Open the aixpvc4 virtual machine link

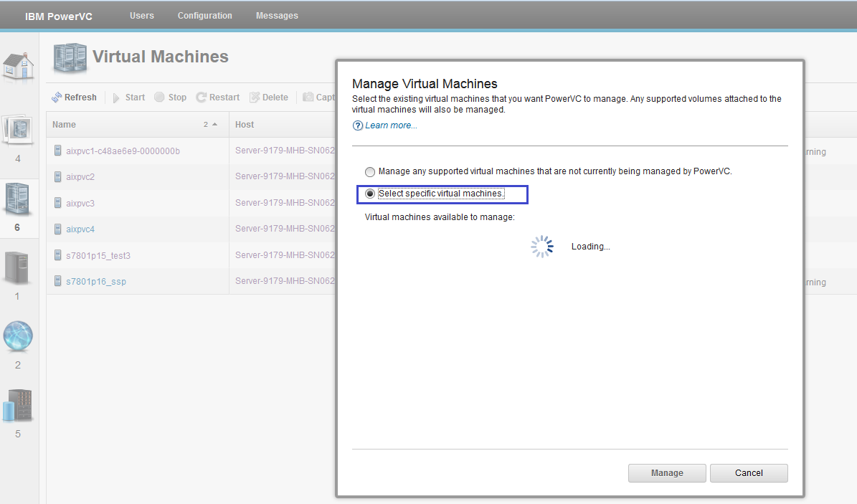(80, 229)
